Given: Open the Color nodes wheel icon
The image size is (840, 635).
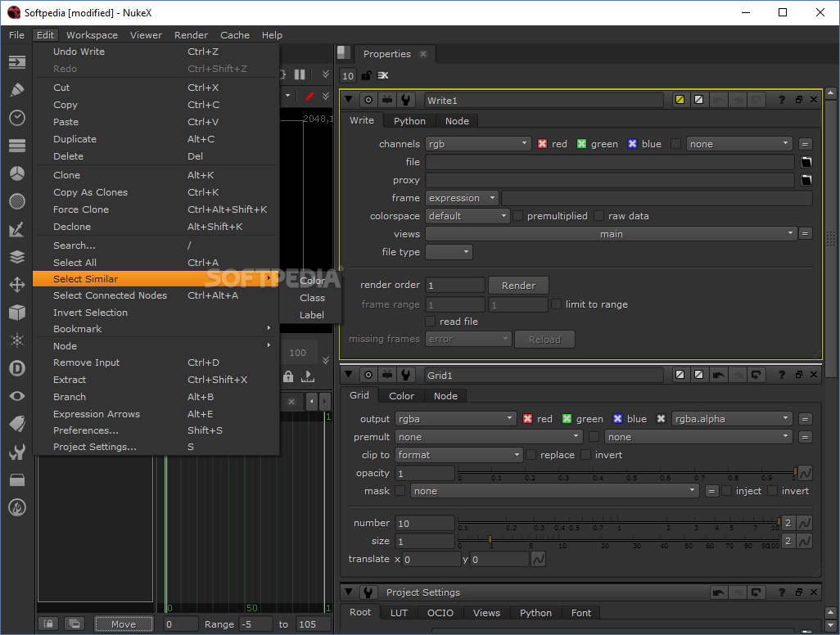Looking at the screenshot, I should click(17, 173).
